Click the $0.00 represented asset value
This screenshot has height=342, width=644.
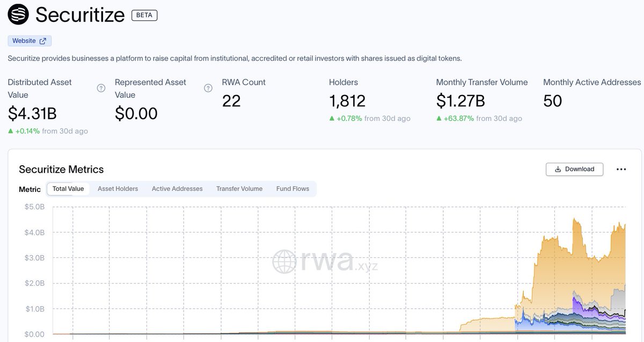point(136,114)
